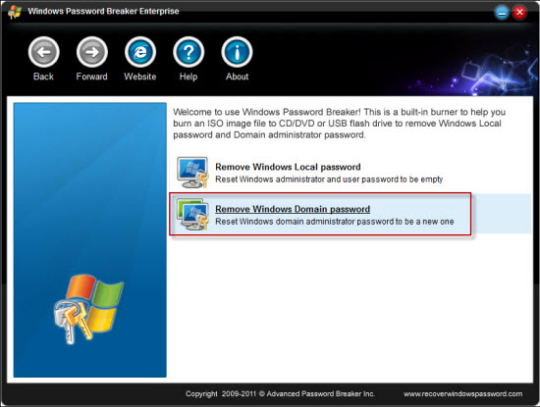Click the 'Back' label text
Viewport: 540px width, 407px height.
pyautogui.click(x=43, y=76)
